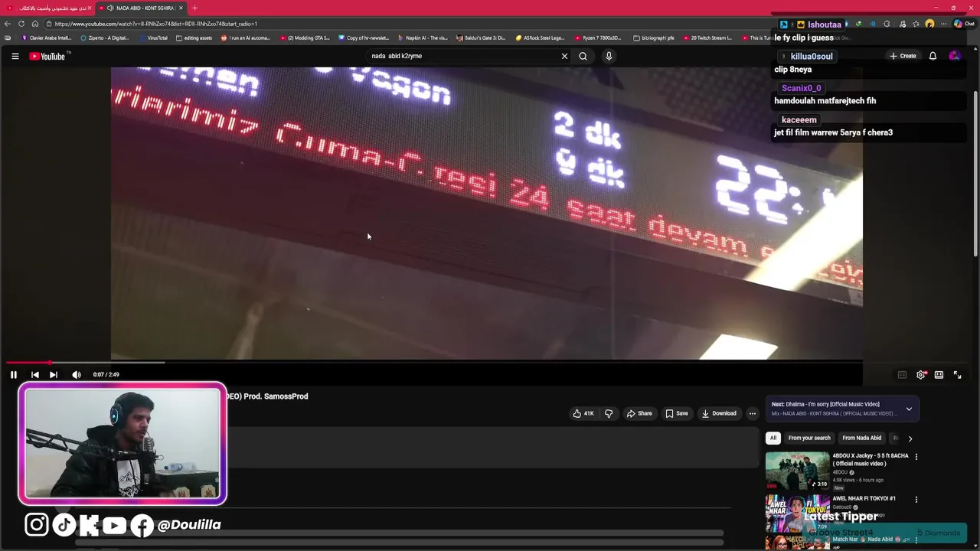Open the browser favorites star icon
Image resolution: width=980 pixels, height=551 pixels.
916,24
